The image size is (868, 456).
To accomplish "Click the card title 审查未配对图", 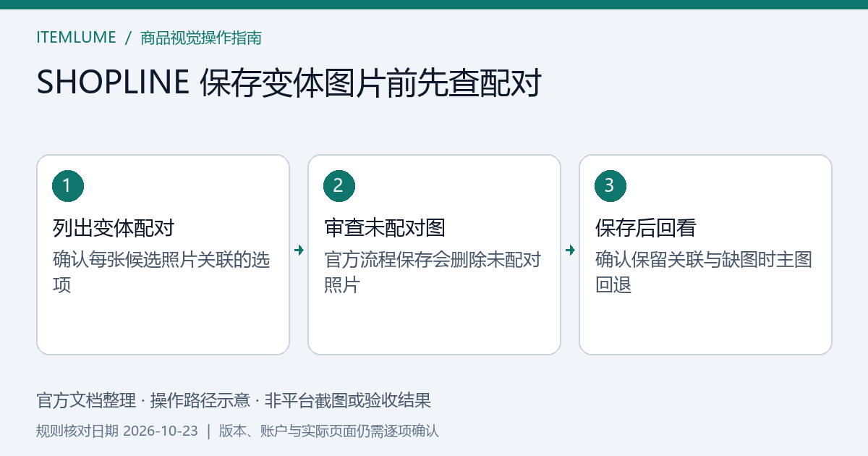I will click(385, 228).
